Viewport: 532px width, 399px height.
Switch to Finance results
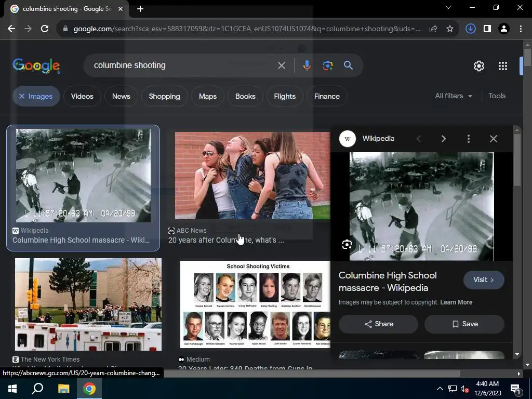(327, 96)
